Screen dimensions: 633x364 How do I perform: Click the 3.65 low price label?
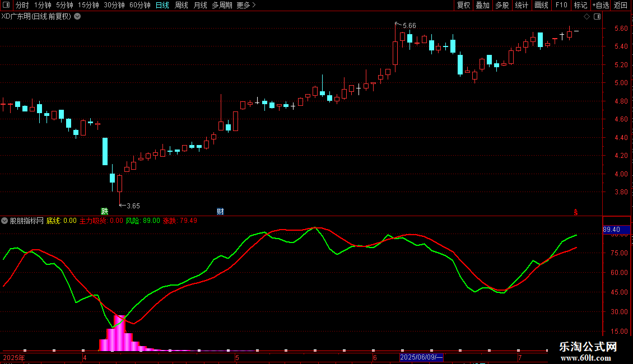point(133,206)
